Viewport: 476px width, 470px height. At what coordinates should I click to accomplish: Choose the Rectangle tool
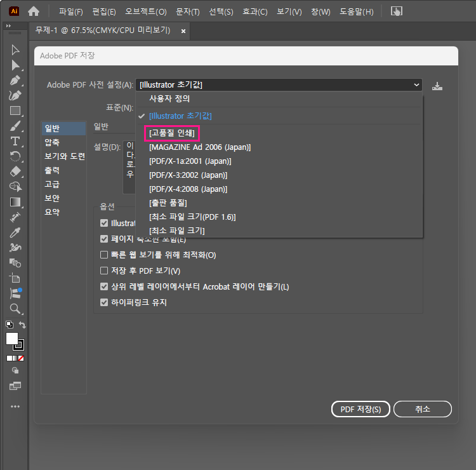(x=15, y=111)
